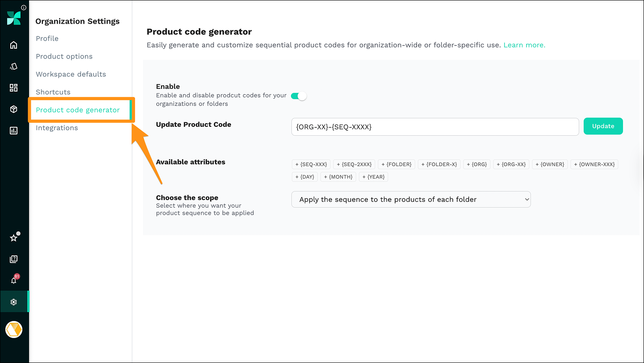This screenshot has width=644, height=363.
Task: Click the Update button
Action: click(x=603, y=126)
